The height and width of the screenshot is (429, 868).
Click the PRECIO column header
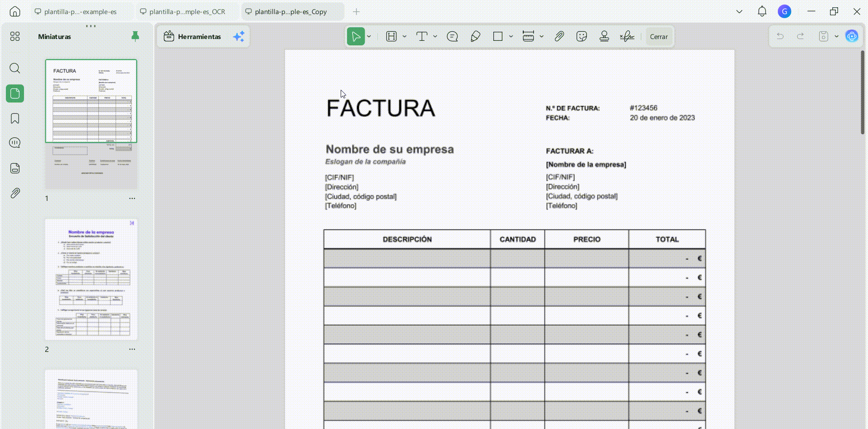coord(587,239)
